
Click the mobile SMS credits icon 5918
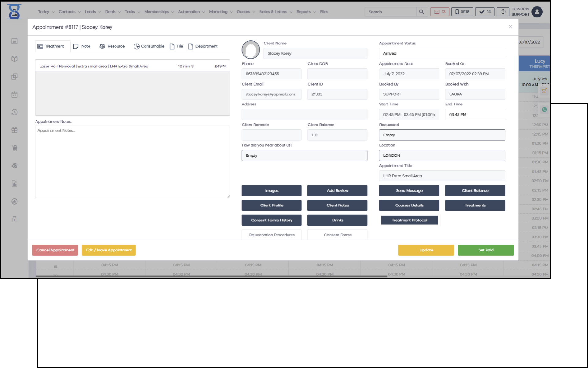click(462, 12)
